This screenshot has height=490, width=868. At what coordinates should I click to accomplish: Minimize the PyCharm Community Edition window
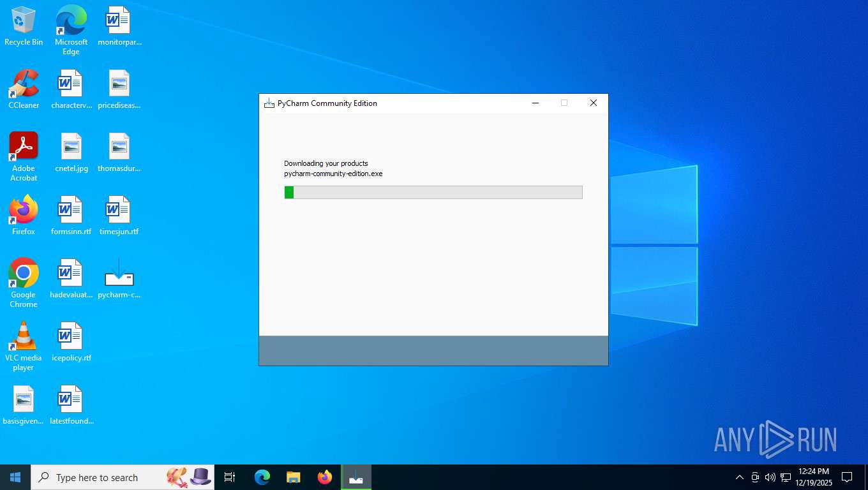click(x=535, y=103)
